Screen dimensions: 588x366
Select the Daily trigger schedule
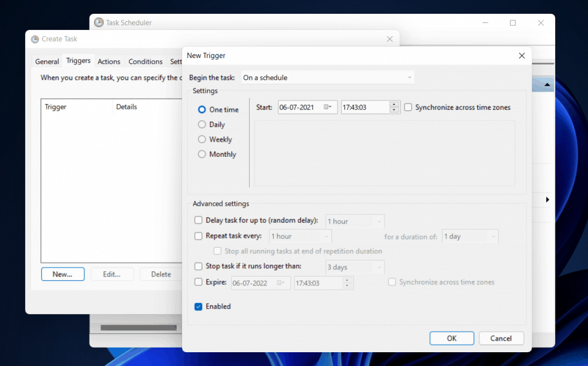[x=202, y=124]
